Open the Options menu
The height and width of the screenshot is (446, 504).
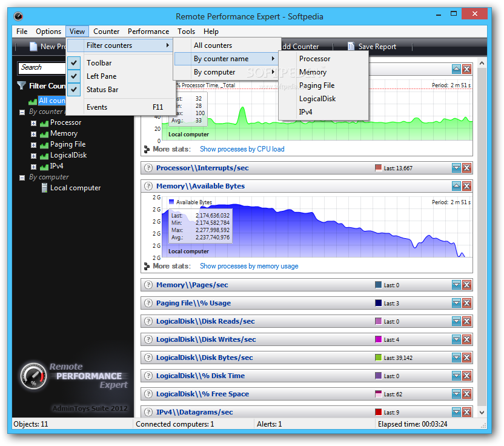point(48,32)
